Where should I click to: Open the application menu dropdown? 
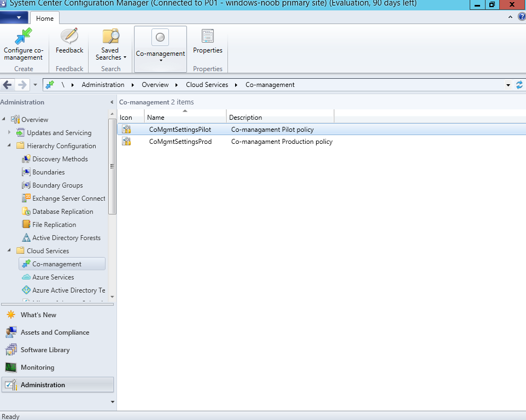pyautogui.click(x=14, y=17)
